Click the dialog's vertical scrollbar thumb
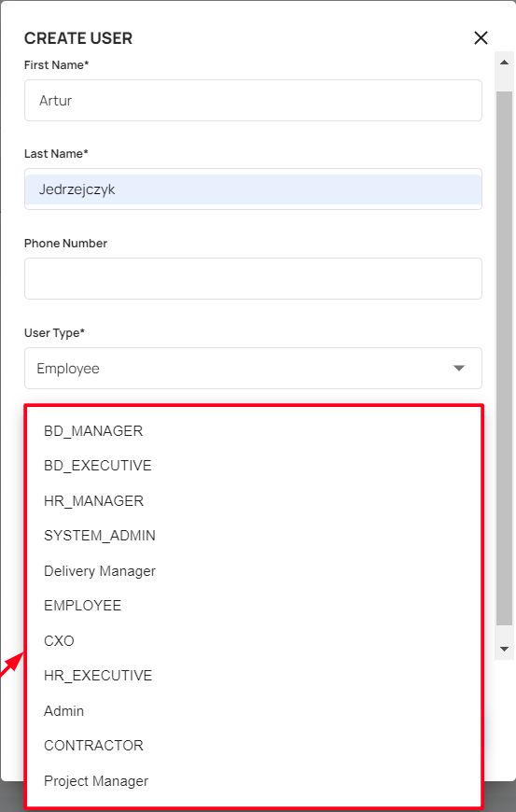The height and width of the screenshot is (812, 516). pos(504,358)
